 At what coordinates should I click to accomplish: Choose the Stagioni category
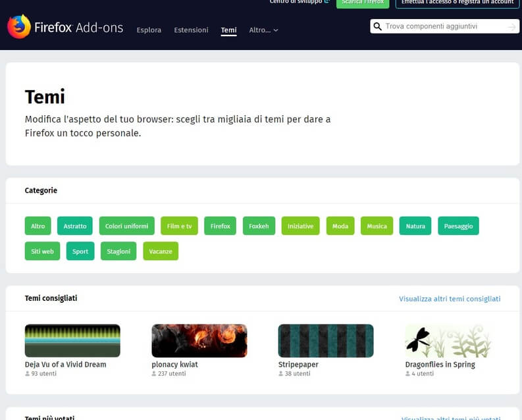tap(118, 251)
